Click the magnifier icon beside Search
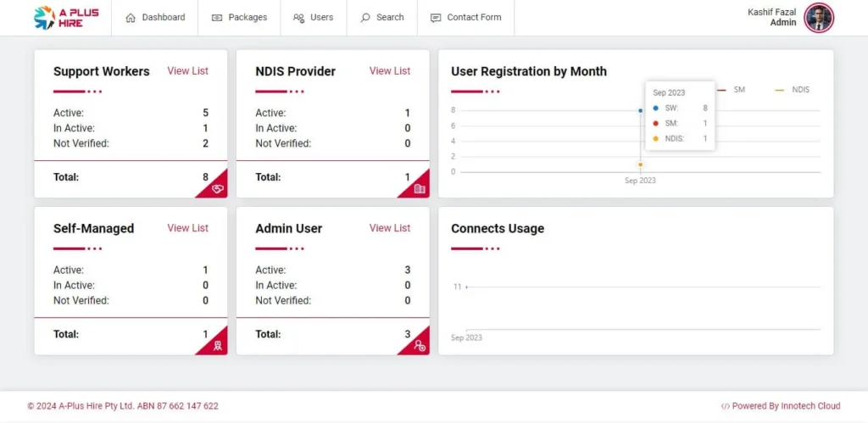This screenshot has width=868, height=423. (365, 18)
